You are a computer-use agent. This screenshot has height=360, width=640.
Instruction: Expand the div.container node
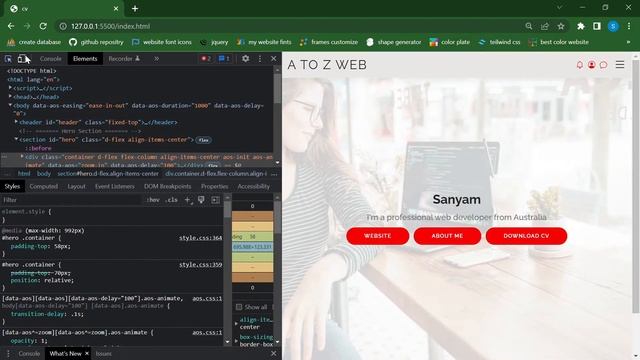tap(22, 156)
